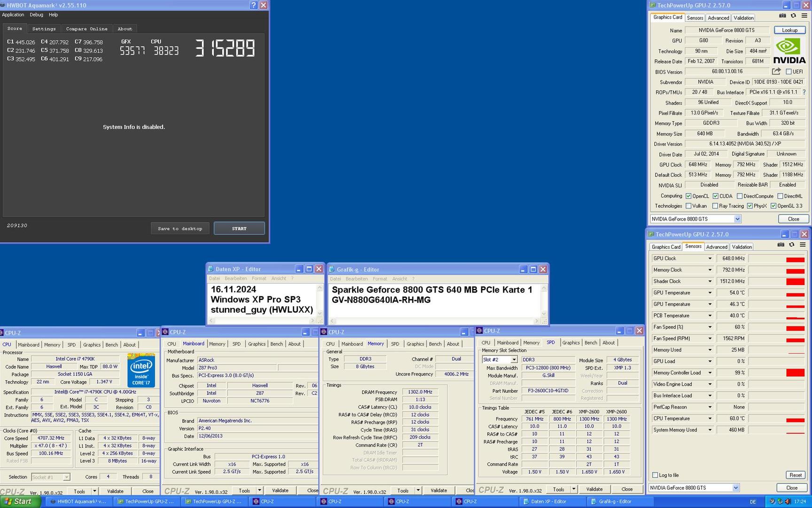Image resolution: width=812 pixels, height=508 pixels.
Task: Open the Debug menu in Aquamark
Action: click(x=36, y=15)
